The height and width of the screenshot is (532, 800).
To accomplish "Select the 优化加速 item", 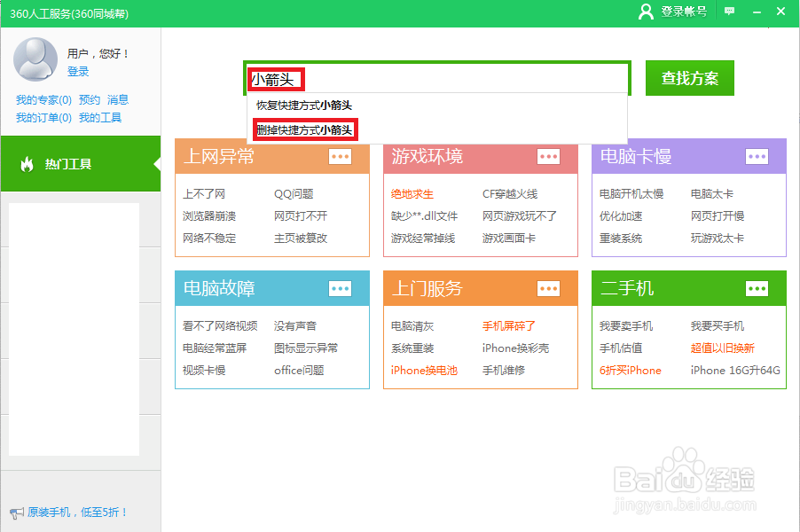I will 621,215.
